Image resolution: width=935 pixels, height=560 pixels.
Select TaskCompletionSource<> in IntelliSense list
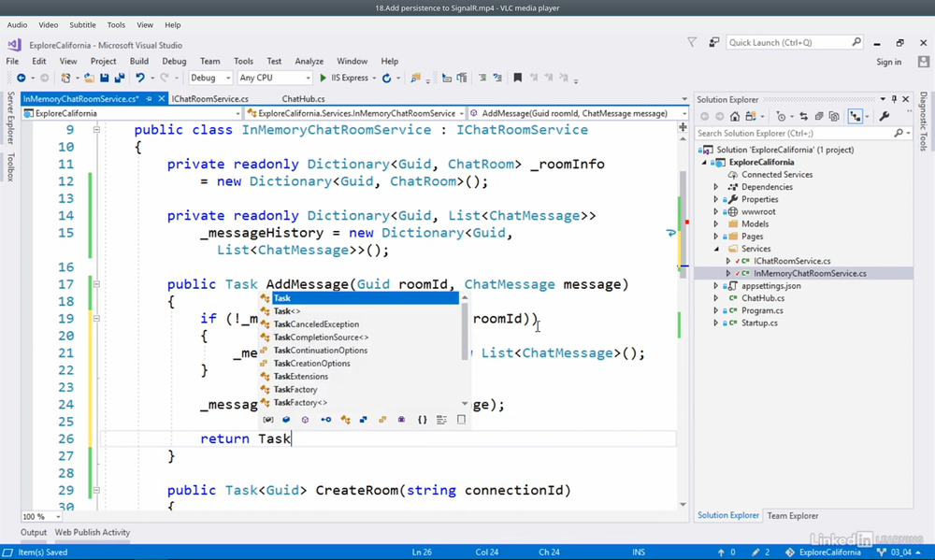point(321,337)
